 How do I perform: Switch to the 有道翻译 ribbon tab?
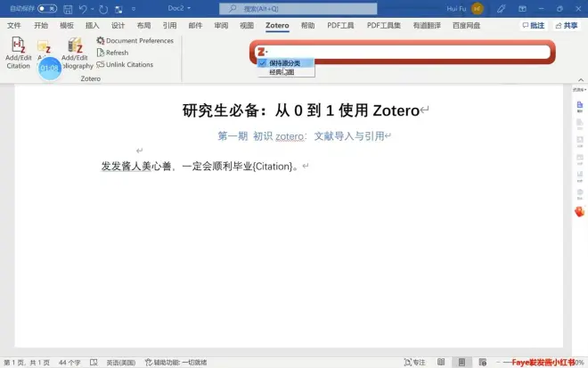tap(427, 26)
